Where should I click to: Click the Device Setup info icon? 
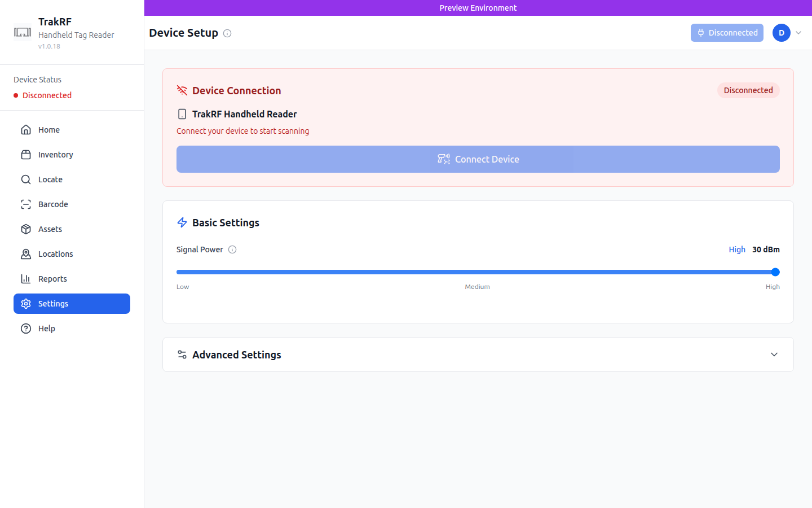227,33
